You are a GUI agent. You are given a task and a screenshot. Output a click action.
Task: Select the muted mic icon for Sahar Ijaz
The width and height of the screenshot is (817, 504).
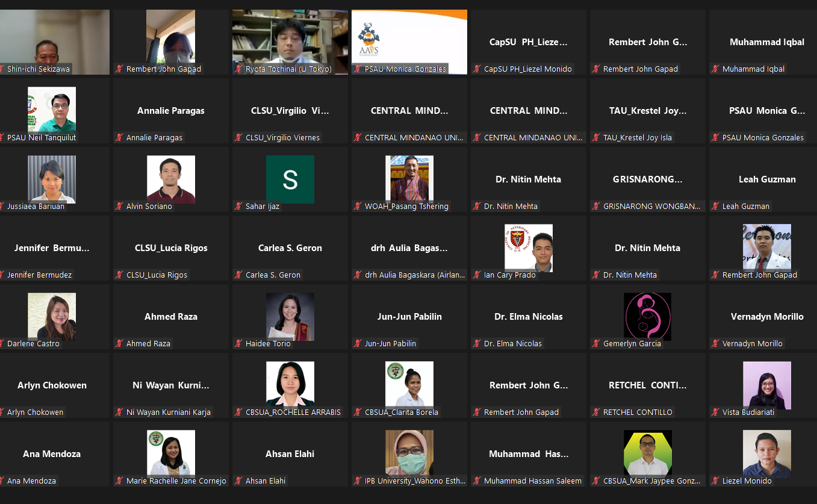(239, 207)
